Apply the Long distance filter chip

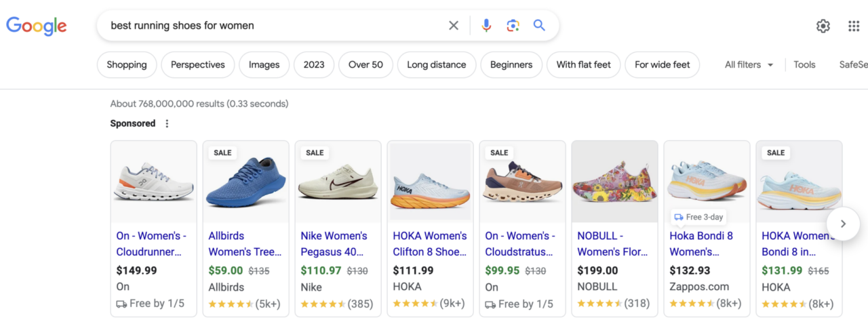pyautogui.click(x=437, y=65)
